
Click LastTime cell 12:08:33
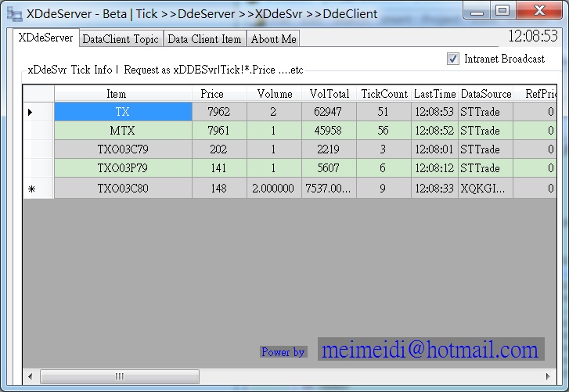tap(434, 189)
